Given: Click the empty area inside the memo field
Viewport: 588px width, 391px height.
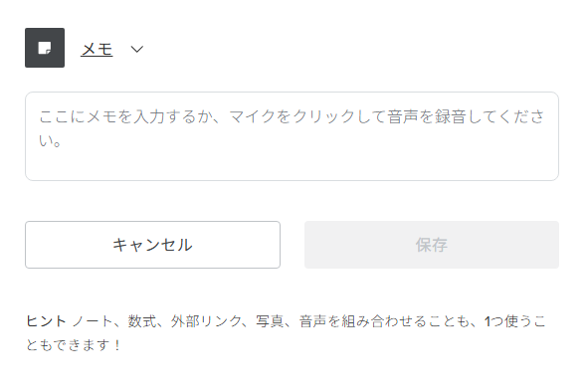Looking at the screenshot, I should click(x=292, y=163).
